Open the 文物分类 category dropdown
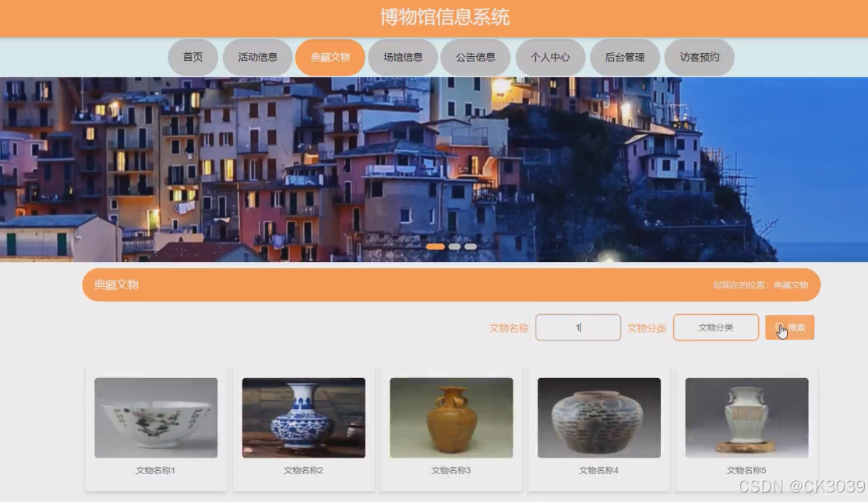The width and height of the screenshot is (868, 502). tap(715, 327)
